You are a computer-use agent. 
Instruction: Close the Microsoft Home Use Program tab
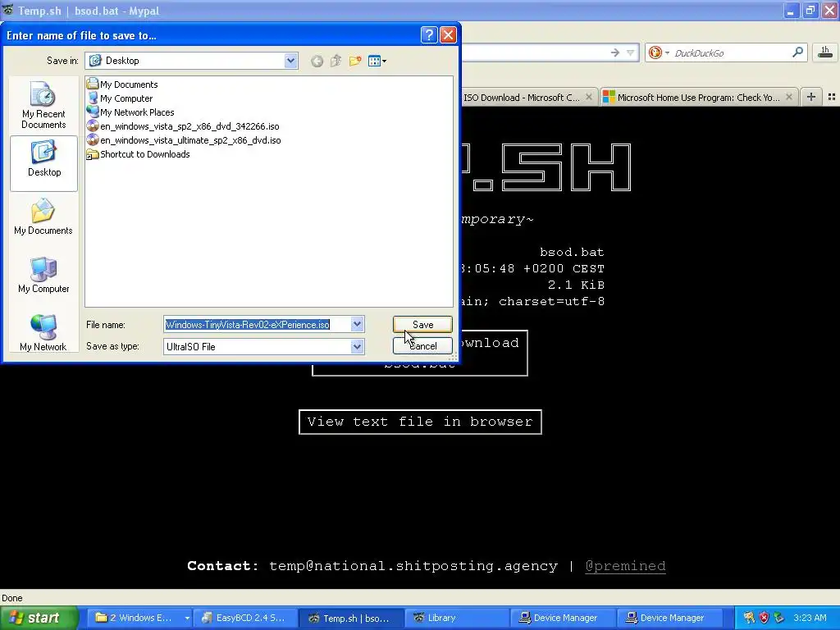click(x=789, y=97)
